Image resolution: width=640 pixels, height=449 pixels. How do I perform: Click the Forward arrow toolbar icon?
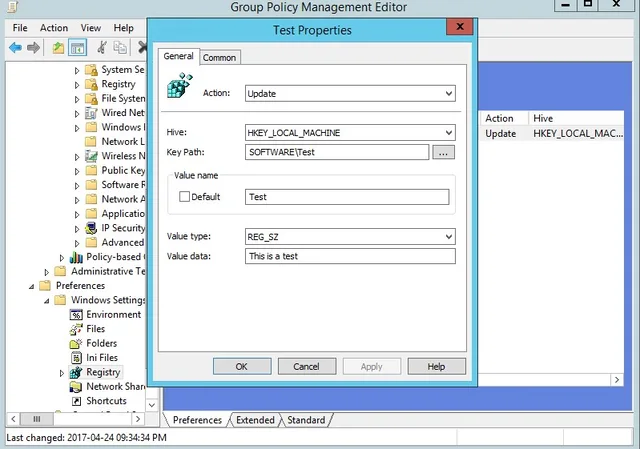pyautogui.click(x=33, y=48)
